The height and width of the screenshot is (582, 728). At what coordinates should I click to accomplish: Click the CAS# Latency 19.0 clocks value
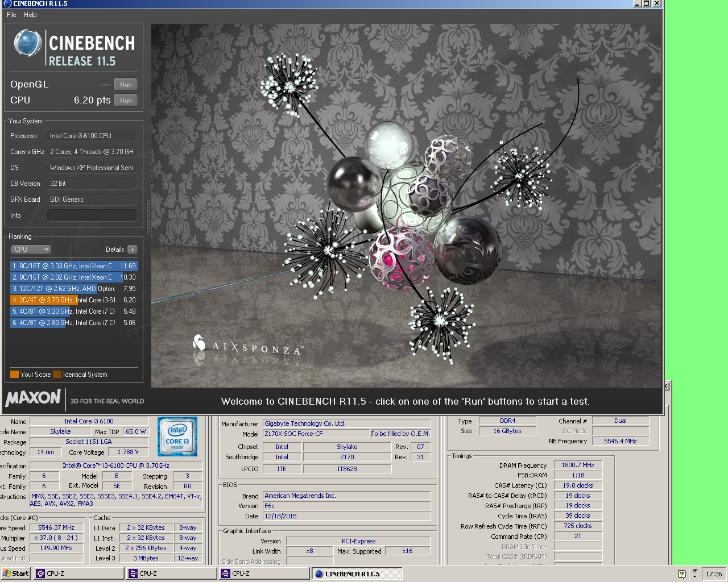pos(578,486)
